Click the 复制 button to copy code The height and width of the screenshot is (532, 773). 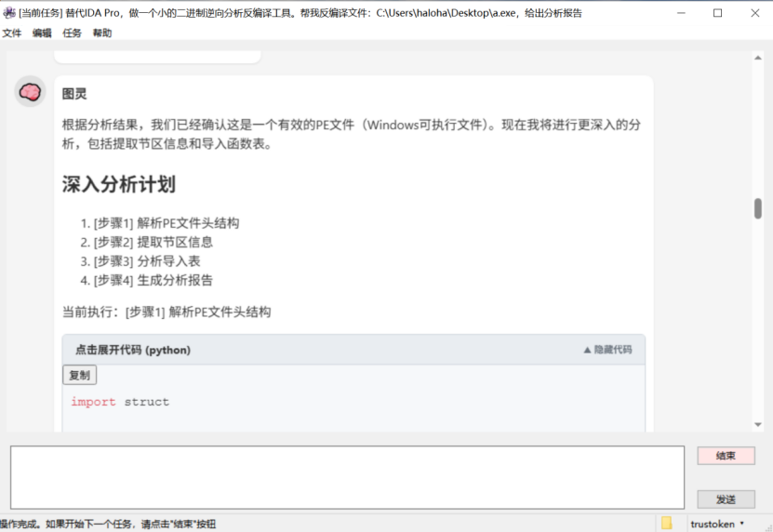[x=79, y=375]
